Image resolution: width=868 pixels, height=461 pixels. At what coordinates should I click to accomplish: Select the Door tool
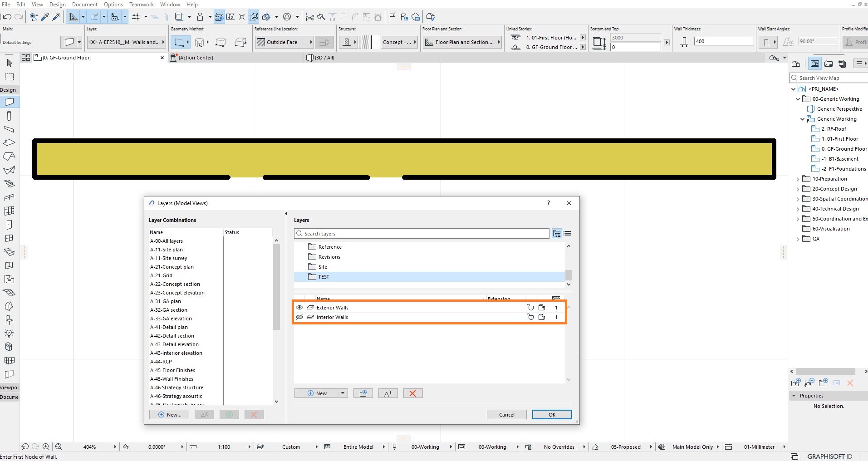10,225
